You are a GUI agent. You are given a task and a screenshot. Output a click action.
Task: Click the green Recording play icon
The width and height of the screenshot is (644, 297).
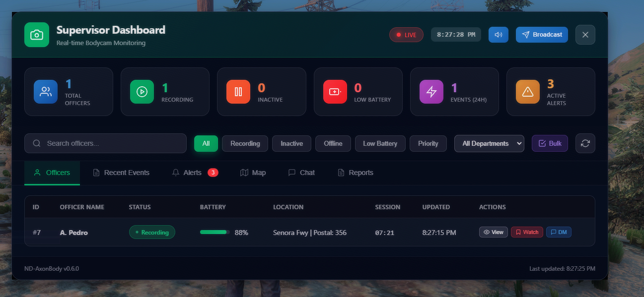142,92
